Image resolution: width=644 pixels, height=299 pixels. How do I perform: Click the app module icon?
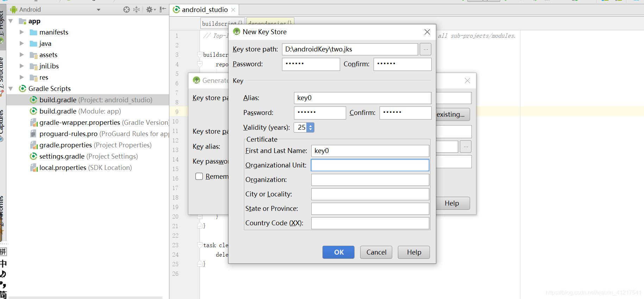23,21
